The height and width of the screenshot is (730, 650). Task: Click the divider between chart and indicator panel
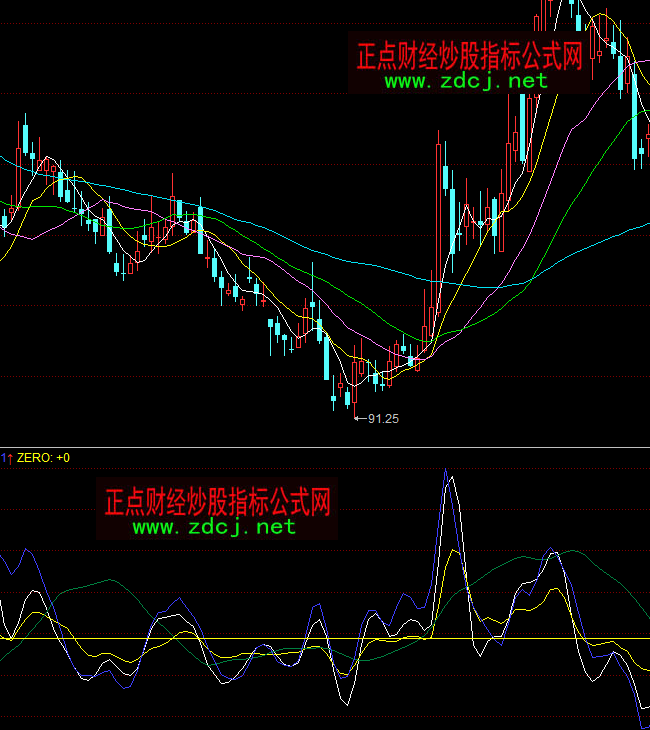pyautogui.click(x=325, y=447)
